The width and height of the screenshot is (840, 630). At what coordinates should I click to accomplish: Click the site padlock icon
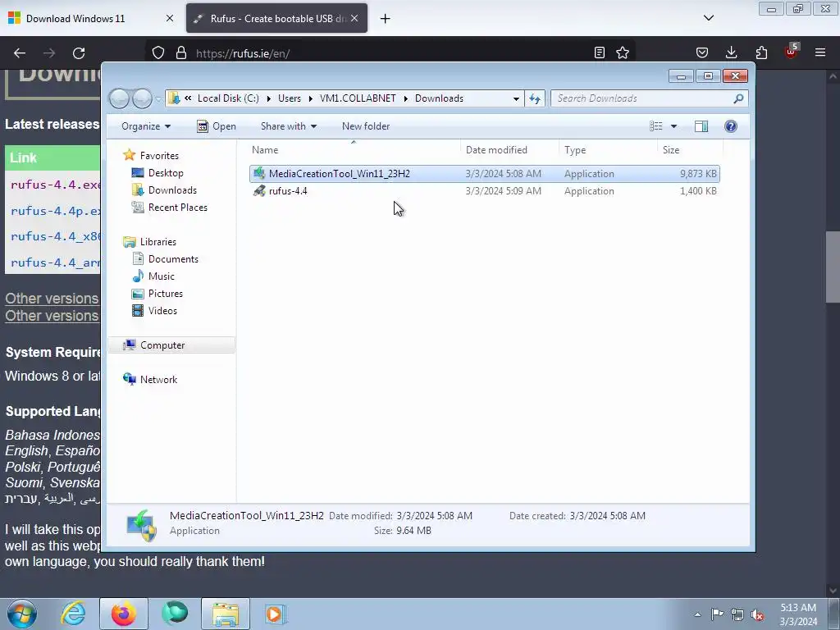(181, 53)
